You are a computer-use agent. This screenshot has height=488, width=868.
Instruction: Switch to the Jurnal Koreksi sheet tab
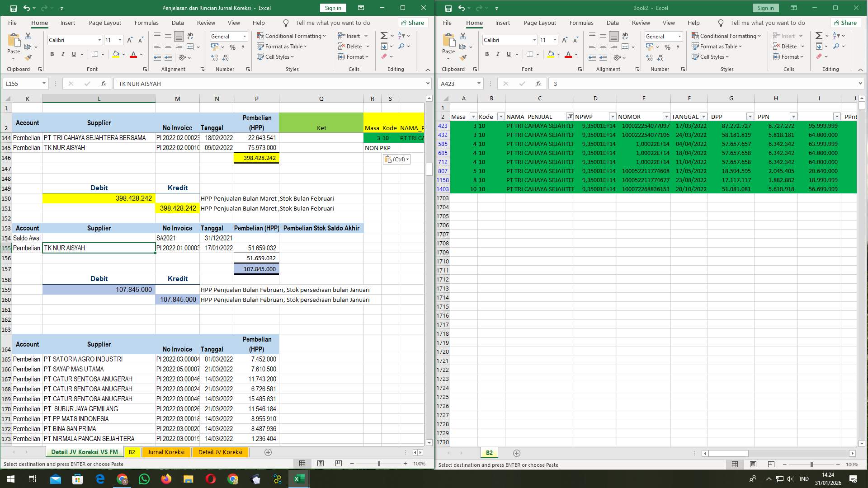click(x=166, y=452)
